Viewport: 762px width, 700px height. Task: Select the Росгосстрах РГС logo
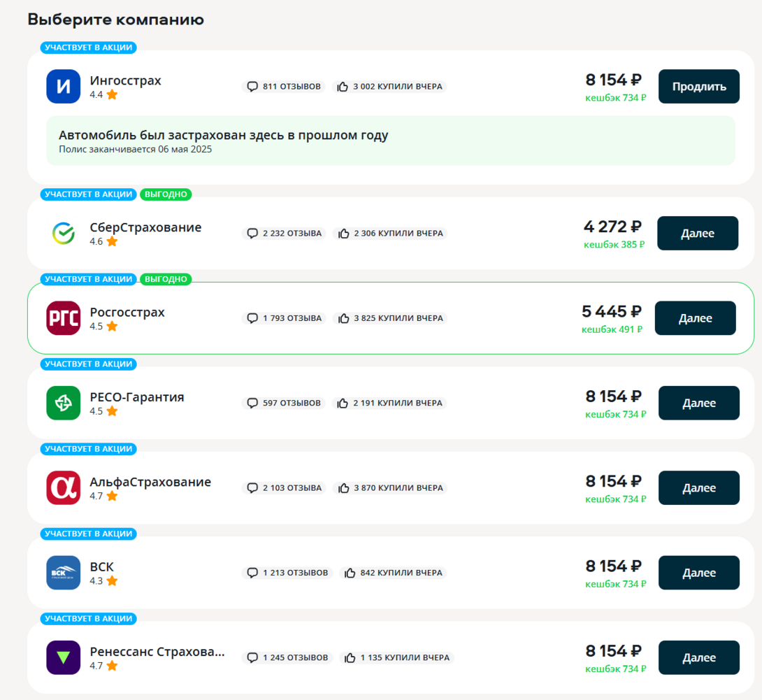coord(64,318)
